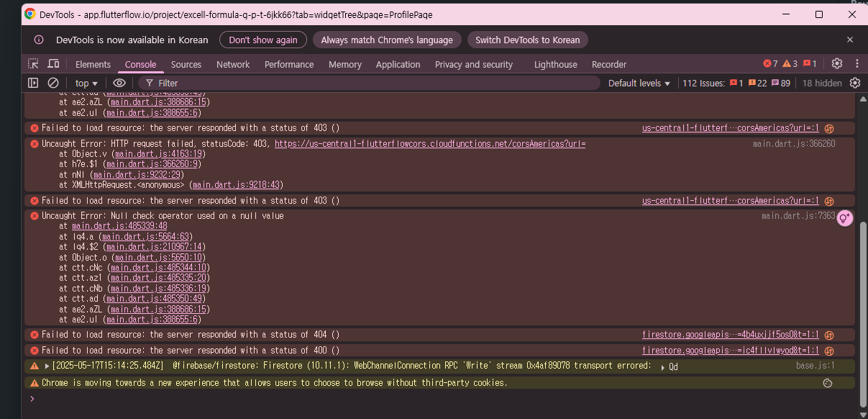This screenshot has height=419, width=868.
Task: Click the 1 page errors issues counter
Action: 736,83
